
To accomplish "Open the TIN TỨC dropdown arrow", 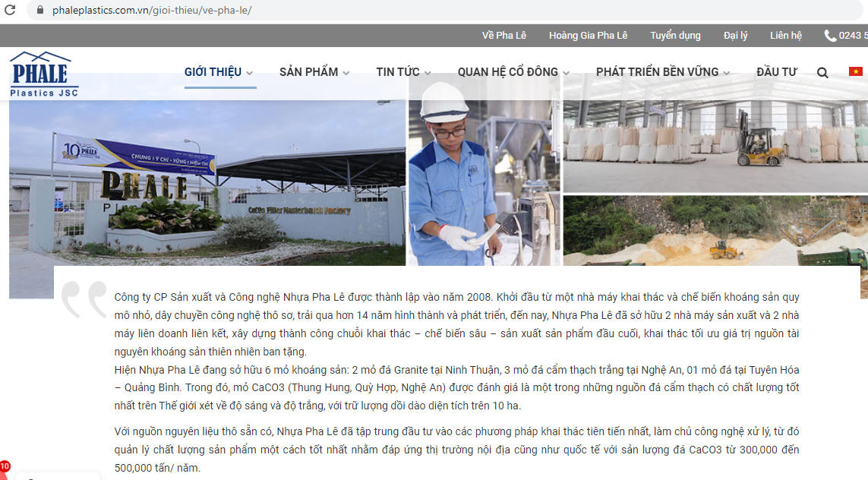I will 428,72.
